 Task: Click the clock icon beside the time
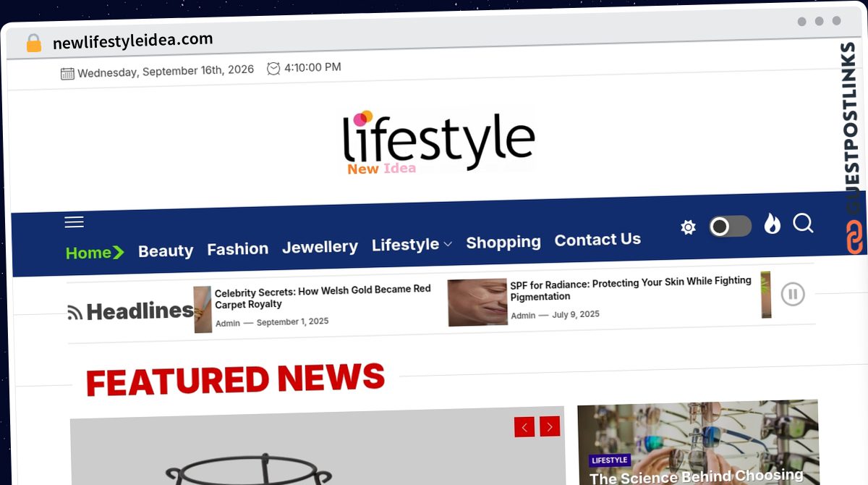coord(273,69)
